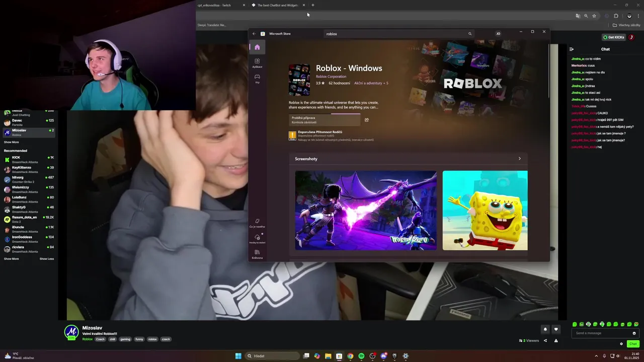Image resolution: width=644 pixels, height=362 pixels.
Task: Show hidden icons in system tray
Action: pyautogui.click(x=597, y=356)
